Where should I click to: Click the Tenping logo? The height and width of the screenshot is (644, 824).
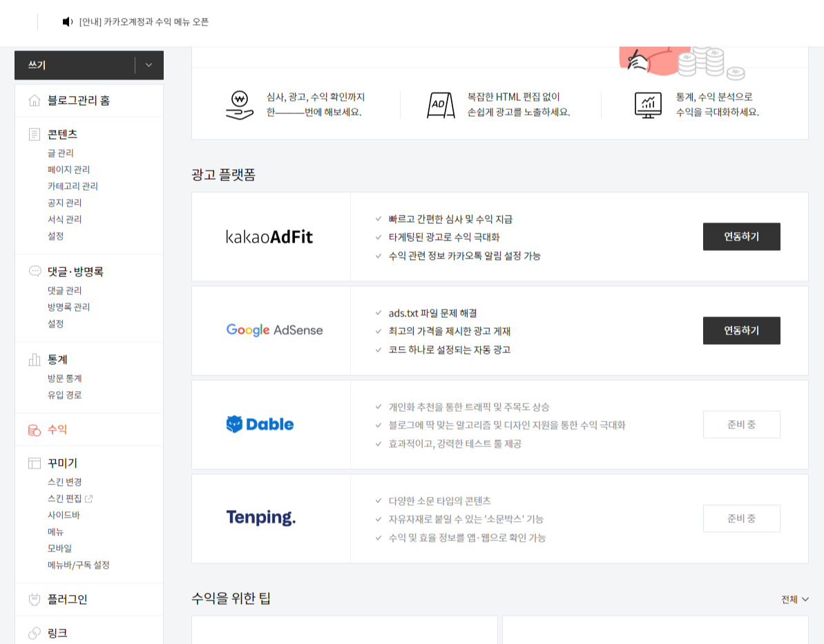[x=260, y=518]
